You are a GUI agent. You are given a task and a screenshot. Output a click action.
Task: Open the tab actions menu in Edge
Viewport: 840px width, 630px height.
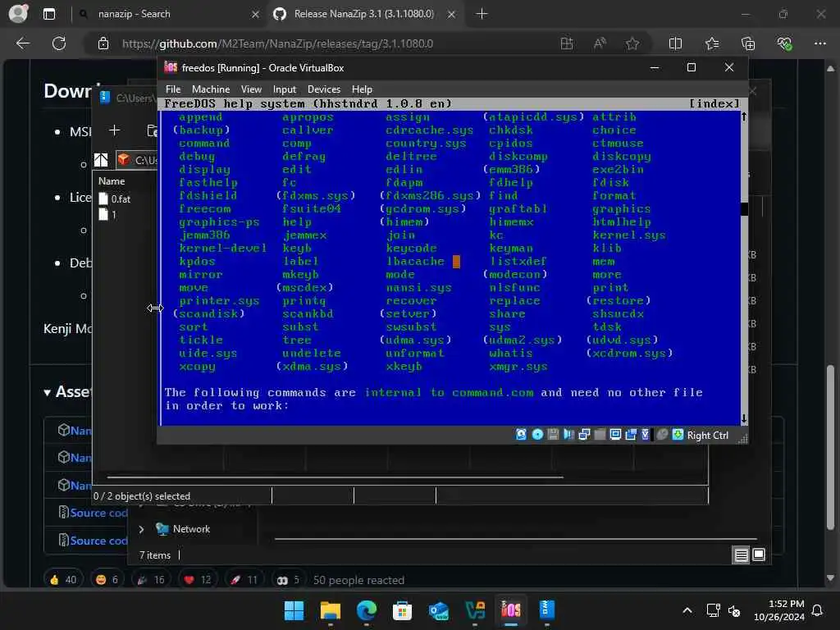48,14
